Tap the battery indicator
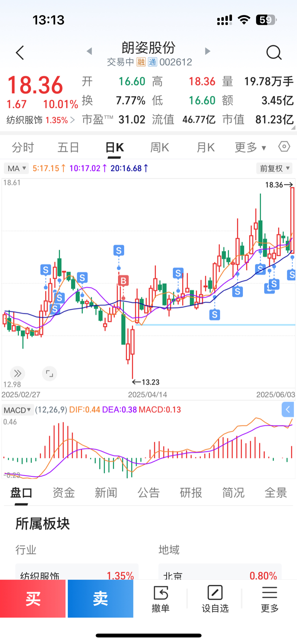Screen dimensions: 297x644 tap(266, 20)
